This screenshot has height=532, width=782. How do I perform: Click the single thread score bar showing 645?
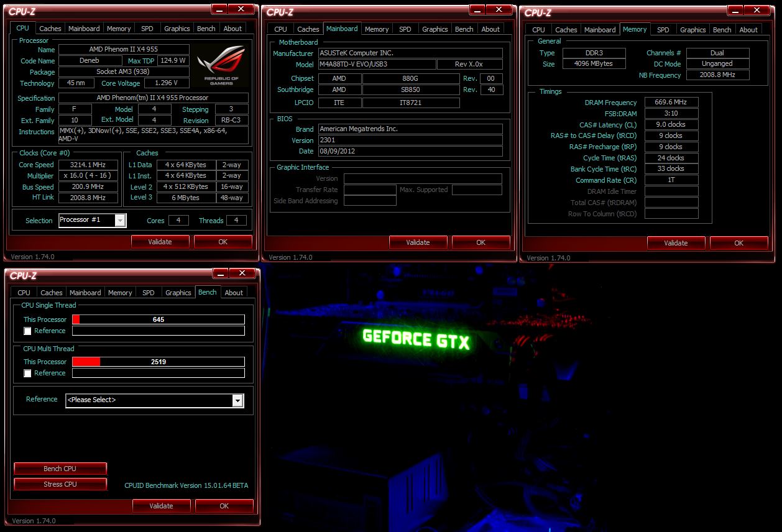click(159, 319)
